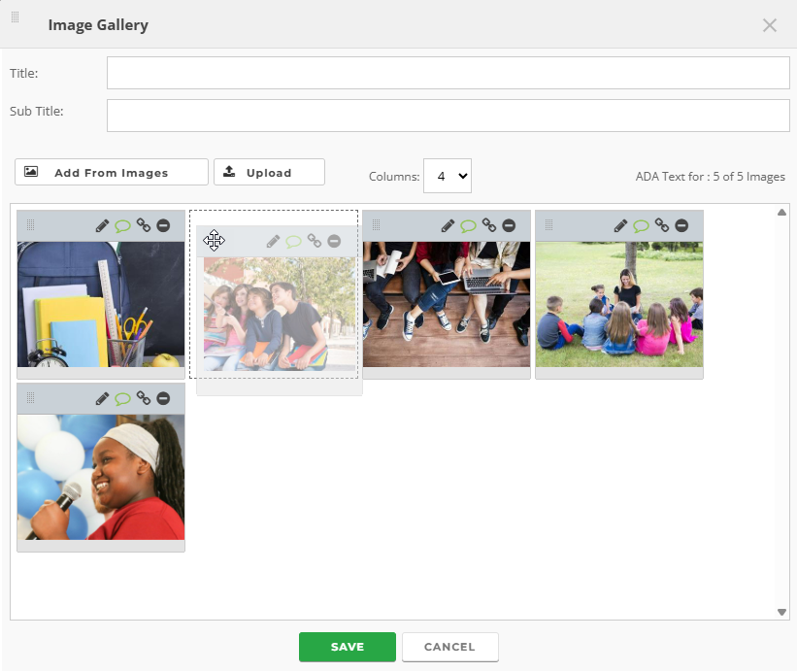
Task: Open ADA text comment for backpack image
Action: tap(122, 225)
